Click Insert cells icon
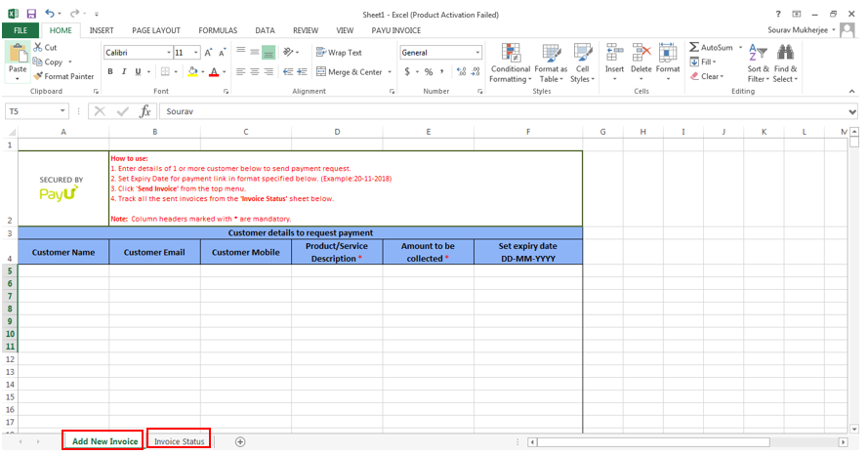 tap(614, 53)
